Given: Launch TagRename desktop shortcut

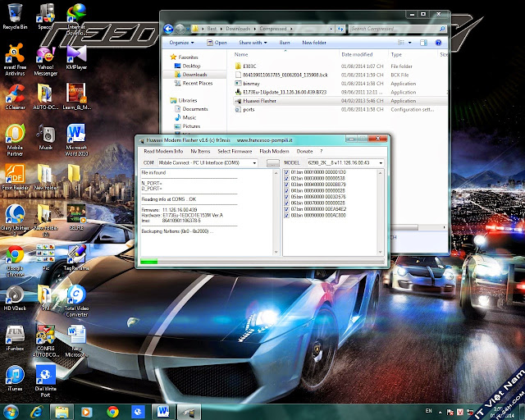Looking at the screenshot, I should (x=76, y=258).
